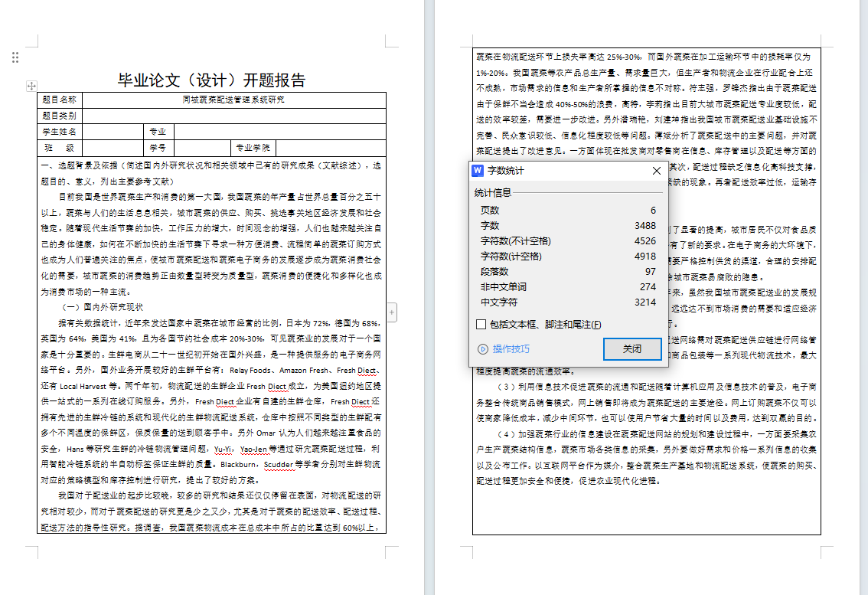Open the 操作技巧 link
Viewport: 868px width, 595px height.
511,349
